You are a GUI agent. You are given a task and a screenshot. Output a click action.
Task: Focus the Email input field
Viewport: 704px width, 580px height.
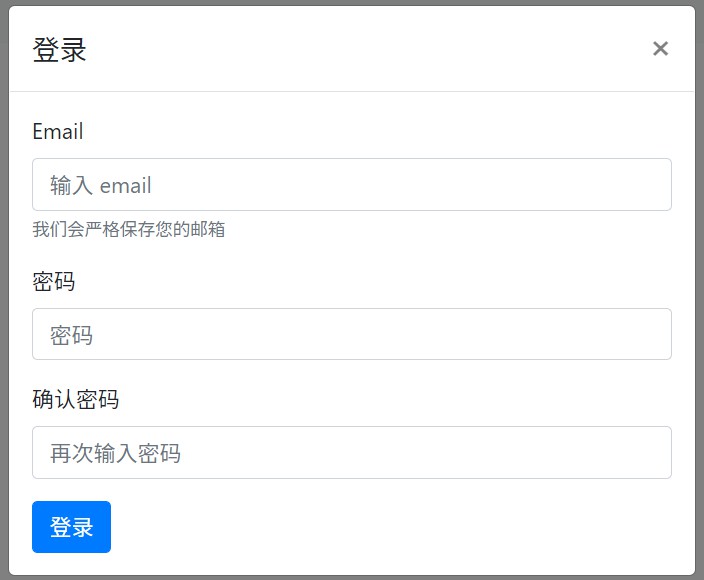[x=351, y=185]
